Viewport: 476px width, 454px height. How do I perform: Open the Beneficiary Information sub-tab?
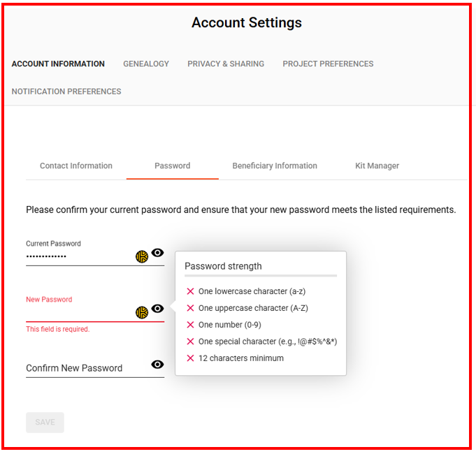[x=275, y=166]
